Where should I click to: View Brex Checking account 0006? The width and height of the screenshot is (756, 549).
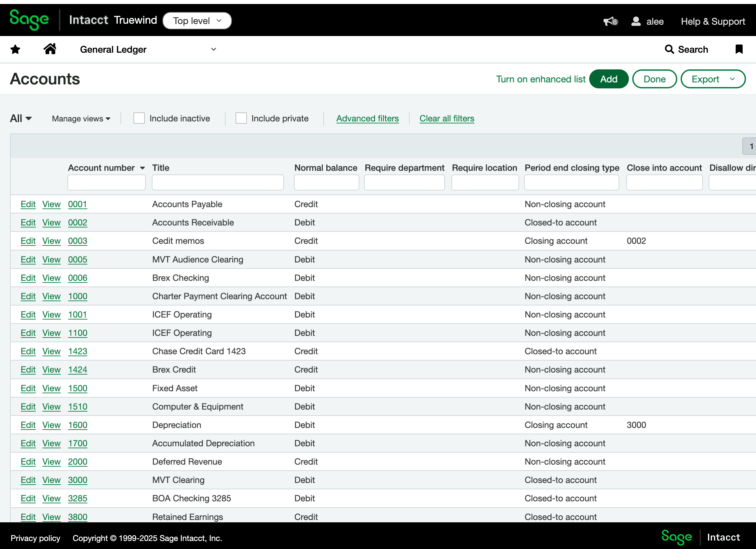51,278
